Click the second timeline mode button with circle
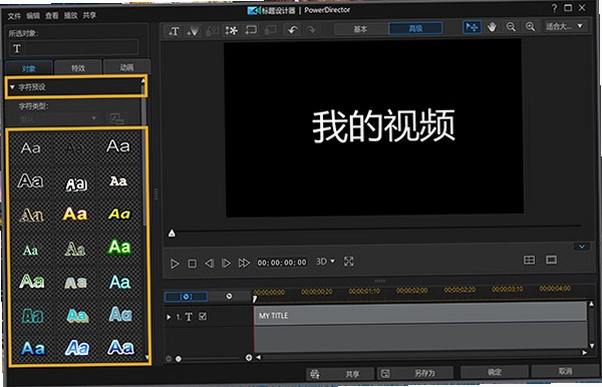The height and width of the screenshot is (387, 602). coord(229,296)
